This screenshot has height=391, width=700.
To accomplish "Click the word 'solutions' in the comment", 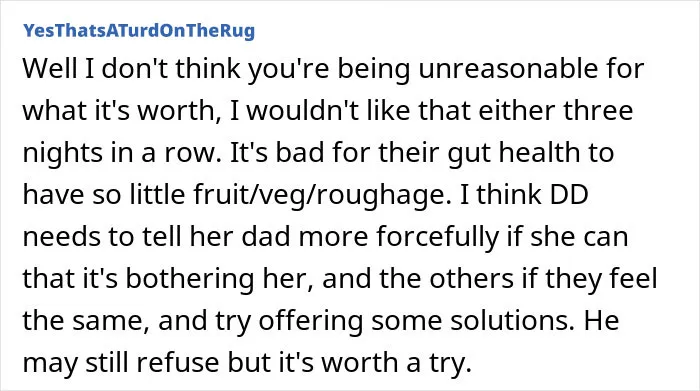I will [512, 320].
